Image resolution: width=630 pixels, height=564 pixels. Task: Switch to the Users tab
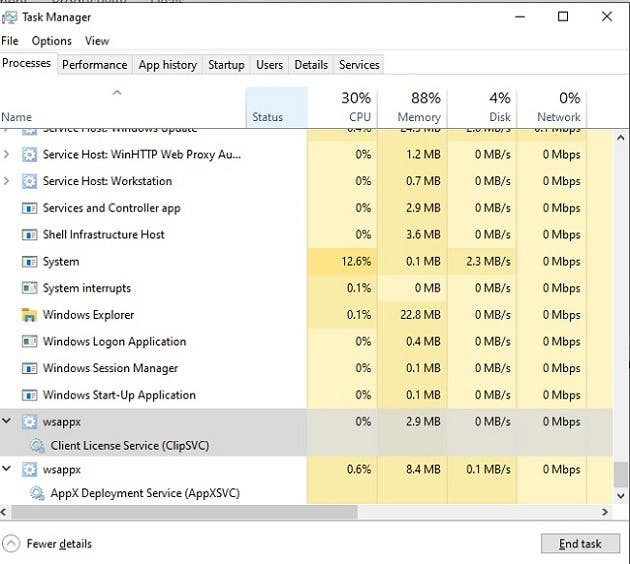[x=269, y=65]
